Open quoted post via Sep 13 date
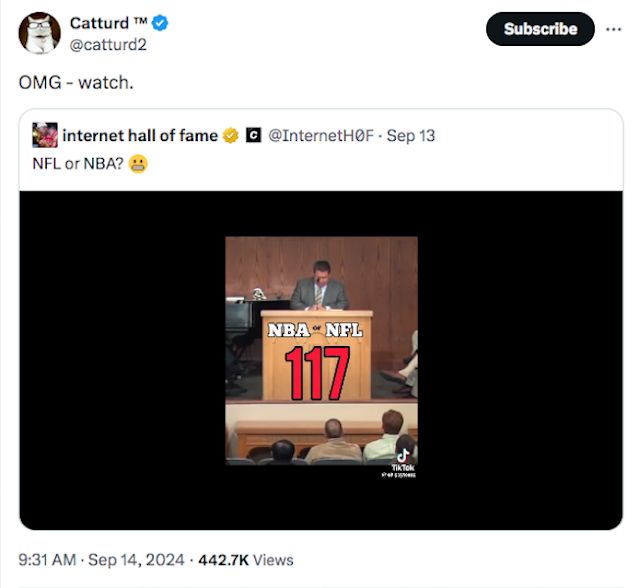 click(x=411, y=135)
